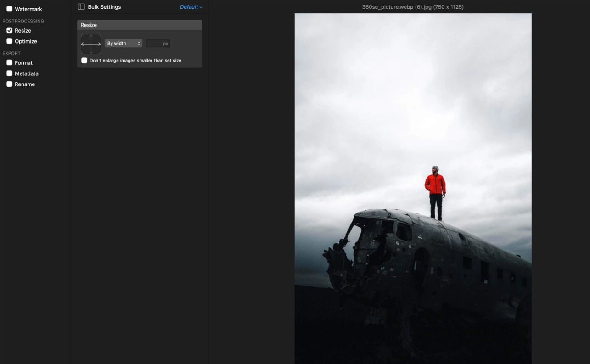Enable the Rename export checkbox
This screenshot has width=590, height=364.
click(9, 84)
